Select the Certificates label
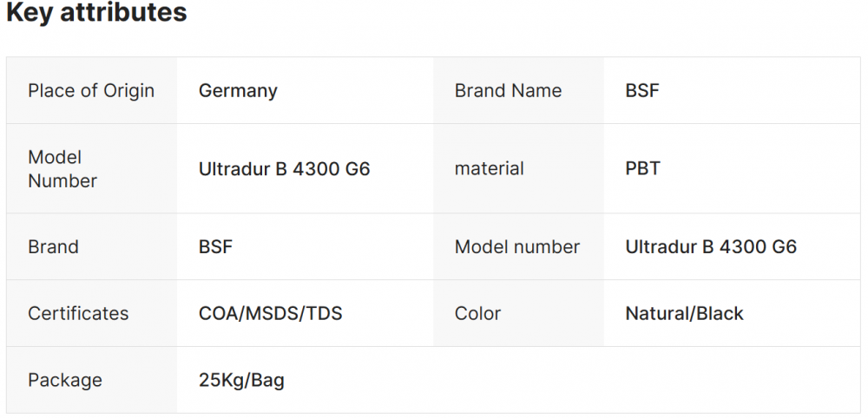 click(x=78, y=314)
